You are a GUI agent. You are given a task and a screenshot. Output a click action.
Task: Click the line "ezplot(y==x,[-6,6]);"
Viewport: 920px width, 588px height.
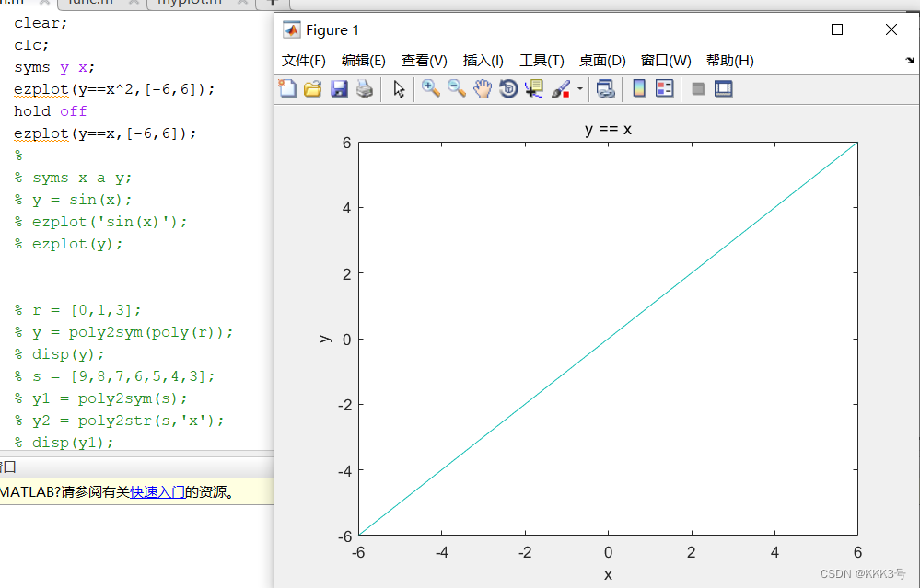point(105,133)
